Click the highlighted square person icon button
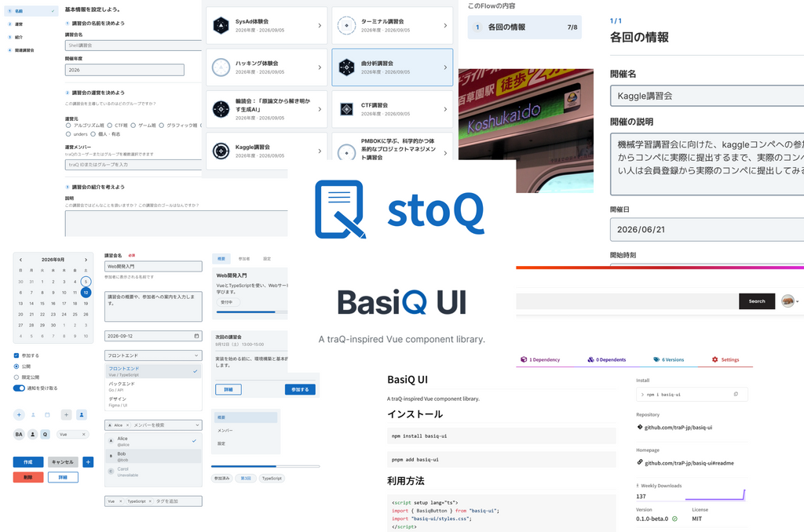804x532 pixels. [82, 414]
